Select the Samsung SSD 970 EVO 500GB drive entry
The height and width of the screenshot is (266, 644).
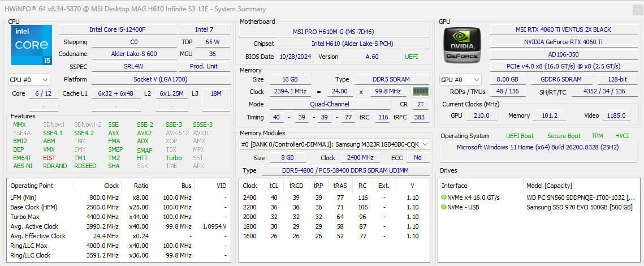pyautogui.click(x=538, y=207)
